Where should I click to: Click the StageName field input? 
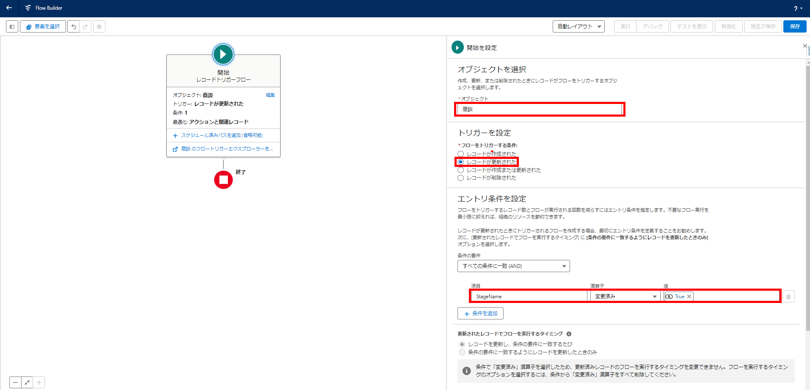click(529, 297)
